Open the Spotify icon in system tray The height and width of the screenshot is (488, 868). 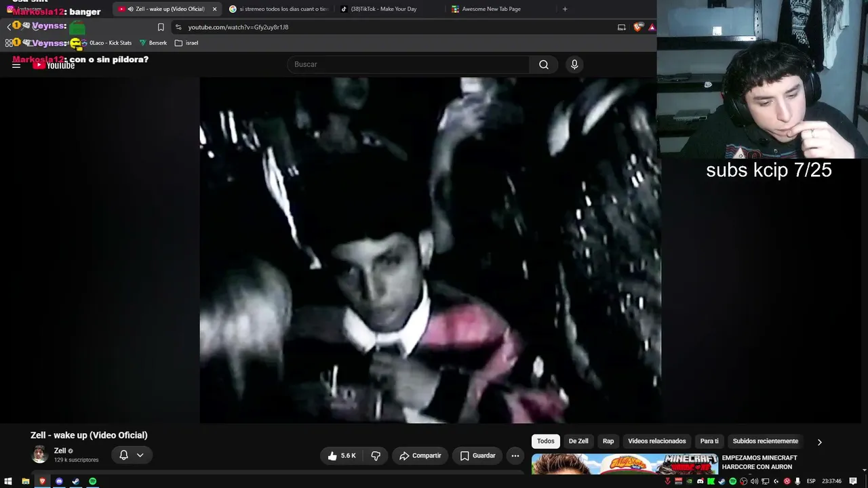pos(732,481)
